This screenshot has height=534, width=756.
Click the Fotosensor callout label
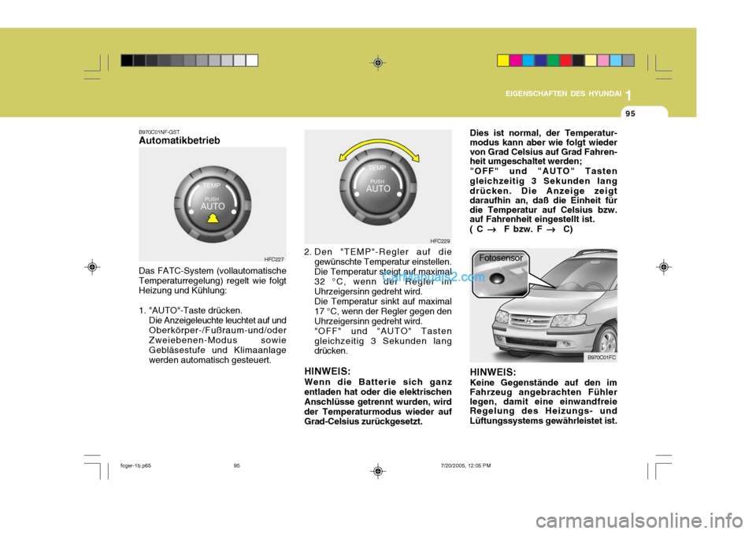pos(501,258)
